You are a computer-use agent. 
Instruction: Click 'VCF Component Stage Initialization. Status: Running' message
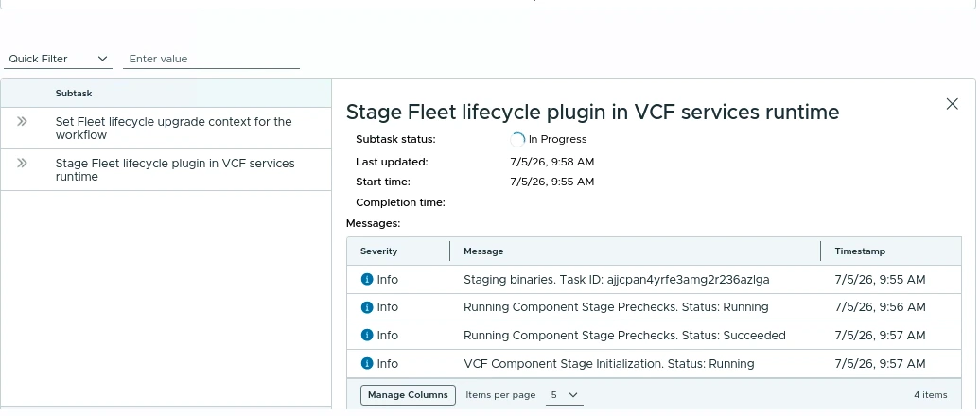(609, 364)
